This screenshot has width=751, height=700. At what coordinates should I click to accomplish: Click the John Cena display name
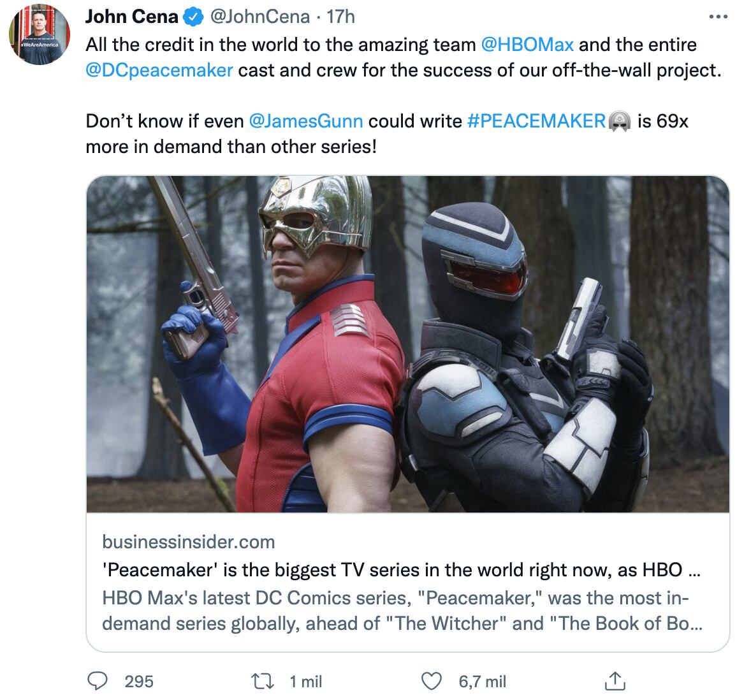132,17
